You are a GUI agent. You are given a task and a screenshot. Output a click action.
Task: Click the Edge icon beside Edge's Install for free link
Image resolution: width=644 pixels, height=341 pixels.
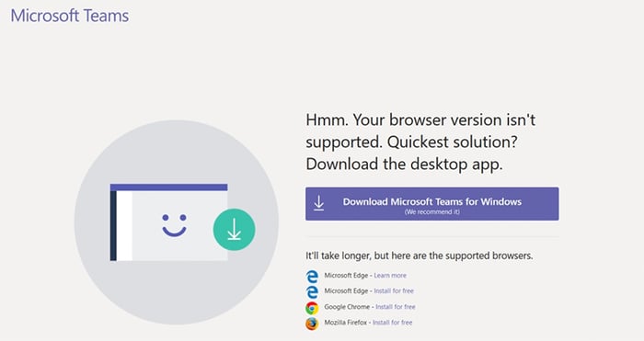(312, 291)
